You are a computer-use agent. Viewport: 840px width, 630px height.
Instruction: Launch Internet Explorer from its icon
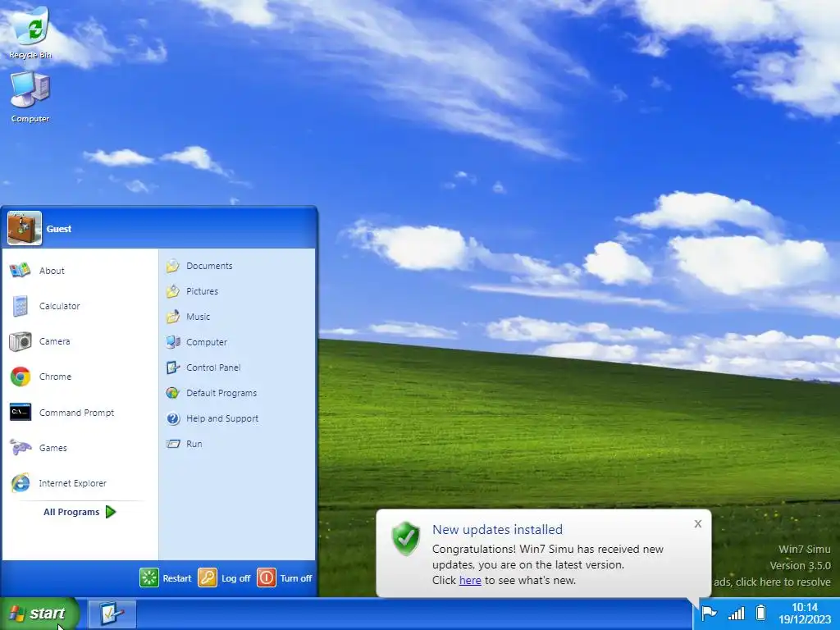(x=21, y=482)
